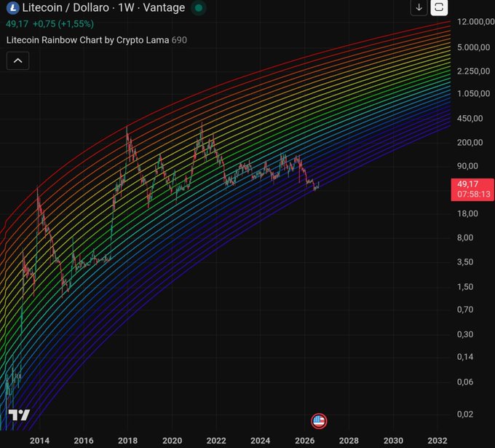Click the 1,50 price axis label

(x=465, y=287)
